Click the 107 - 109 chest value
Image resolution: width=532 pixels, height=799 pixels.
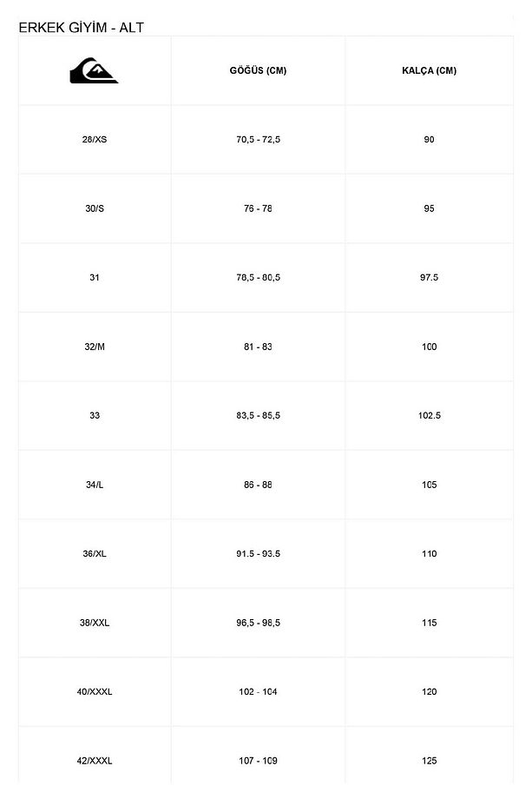[x=258, y=761]
